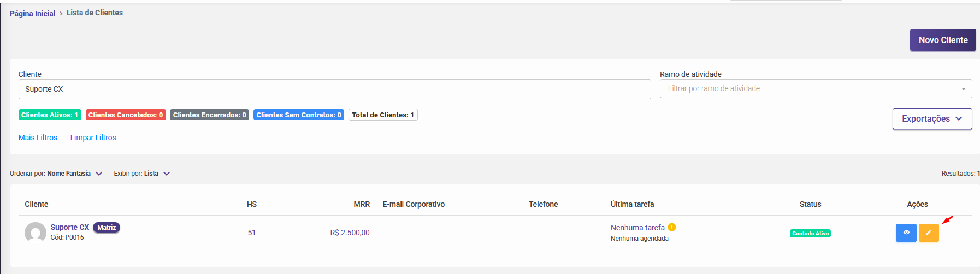Click the Suporte CX avatar image

36,233
